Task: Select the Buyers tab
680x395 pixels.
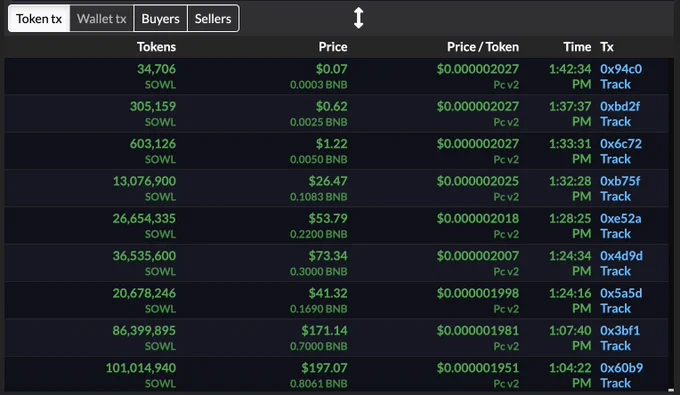Action: point(160,19)
